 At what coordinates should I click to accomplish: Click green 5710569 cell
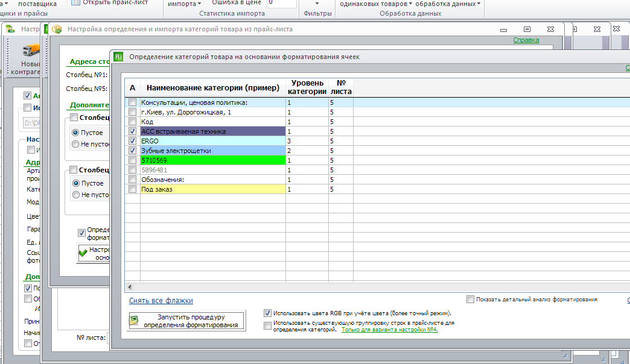coord(213,160)
